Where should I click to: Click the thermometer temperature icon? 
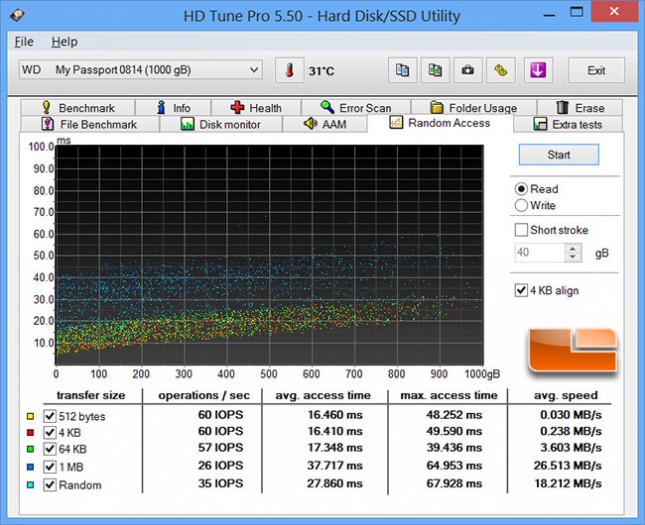[290, 70]
